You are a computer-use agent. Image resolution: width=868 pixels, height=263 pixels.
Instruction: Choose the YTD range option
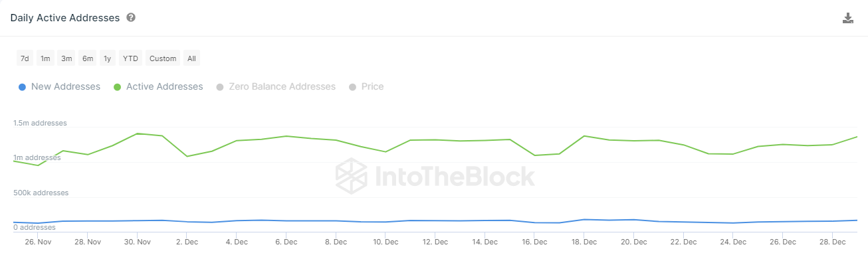pos(130,58)
